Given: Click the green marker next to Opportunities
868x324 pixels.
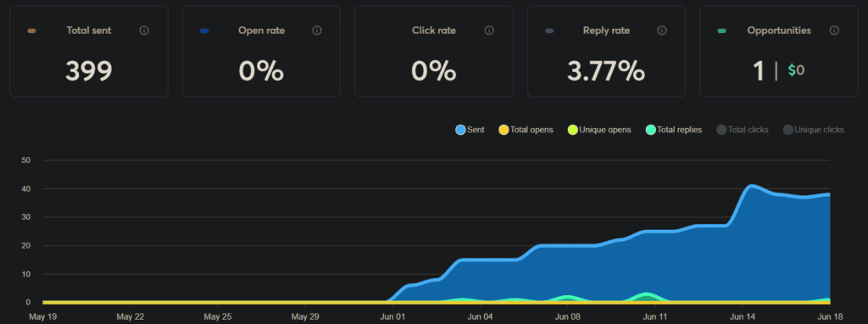Looking at the screenshot, I should (721, 31).
